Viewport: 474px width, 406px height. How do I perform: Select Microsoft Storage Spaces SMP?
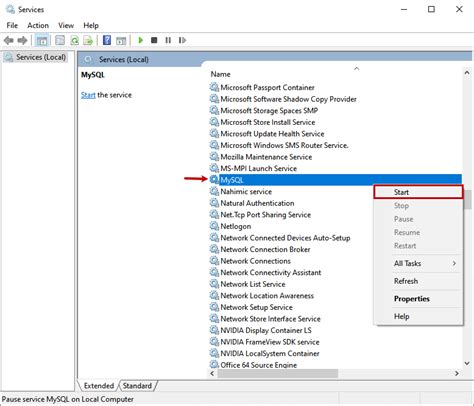click(269, 110)
